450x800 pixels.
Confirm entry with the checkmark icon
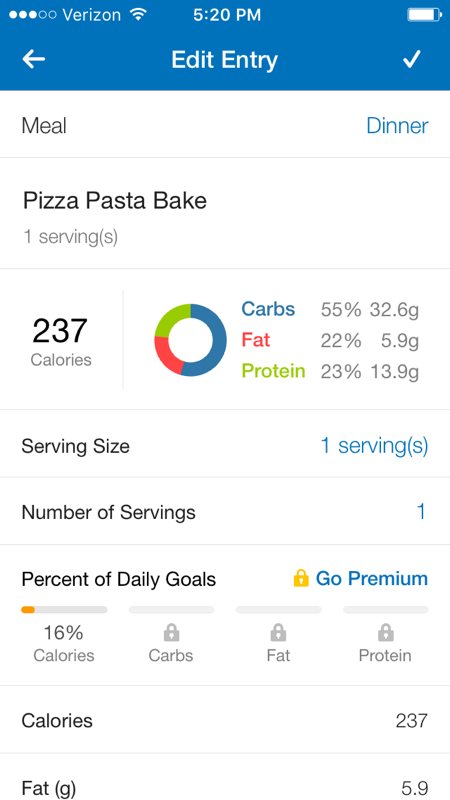pyautogui.click(x=411, y=59)
